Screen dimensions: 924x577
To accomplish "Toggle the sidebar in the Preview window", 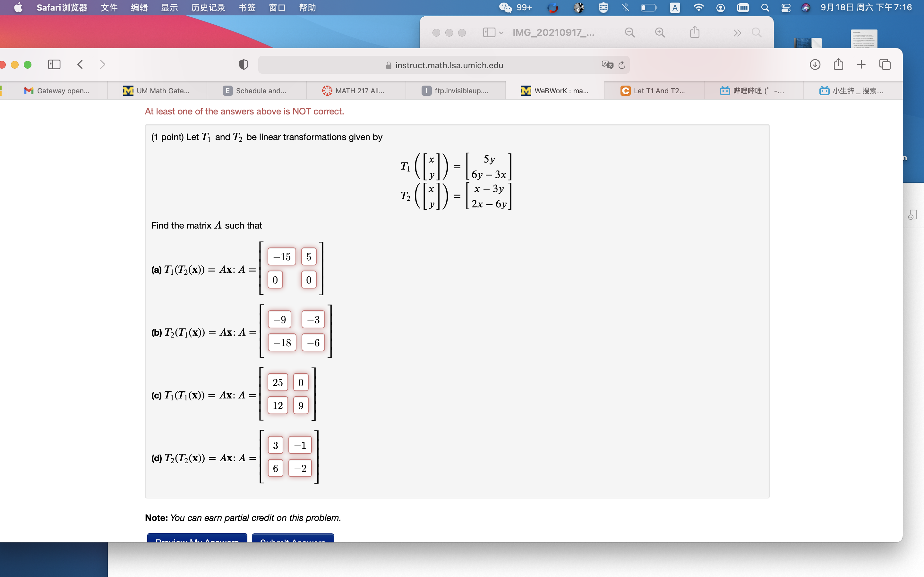I will tap(489, 32).
